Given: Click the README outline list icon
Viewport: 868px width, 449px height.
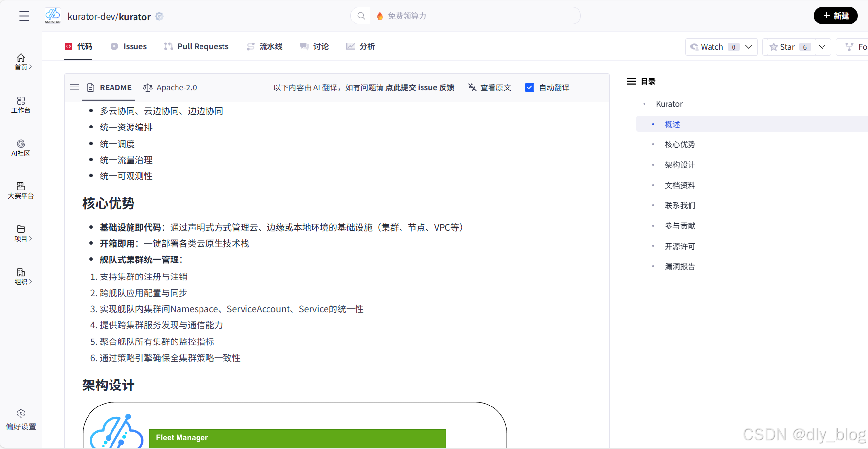Looking at the screenshot, I should [74, 87].
